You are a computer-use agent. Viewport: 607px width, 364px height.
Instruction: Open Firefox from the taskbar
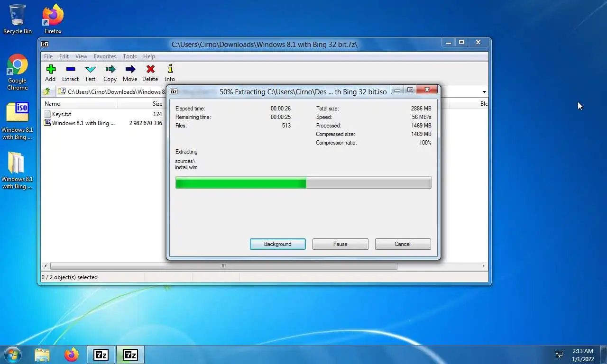(72, 355)
